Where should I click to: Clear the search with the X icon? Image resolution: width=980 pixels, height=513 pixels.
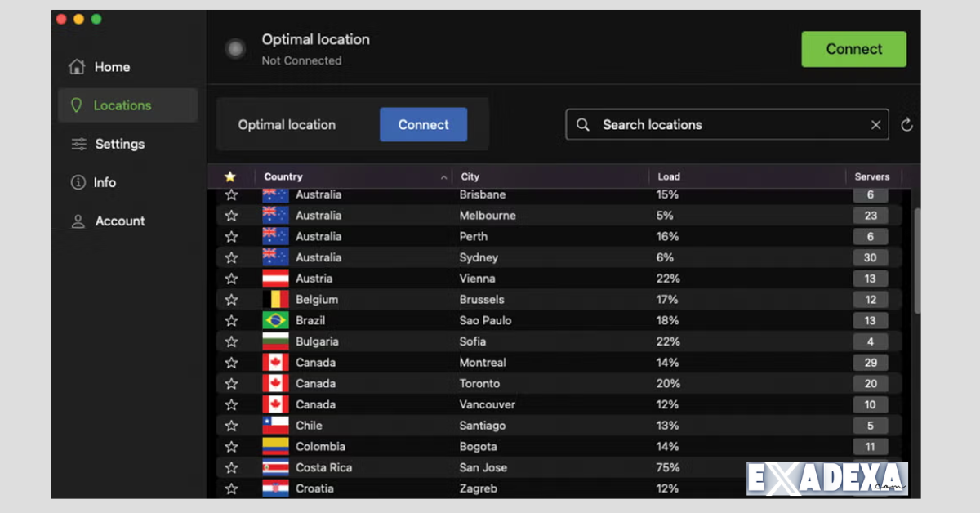[x=875, y=124]
